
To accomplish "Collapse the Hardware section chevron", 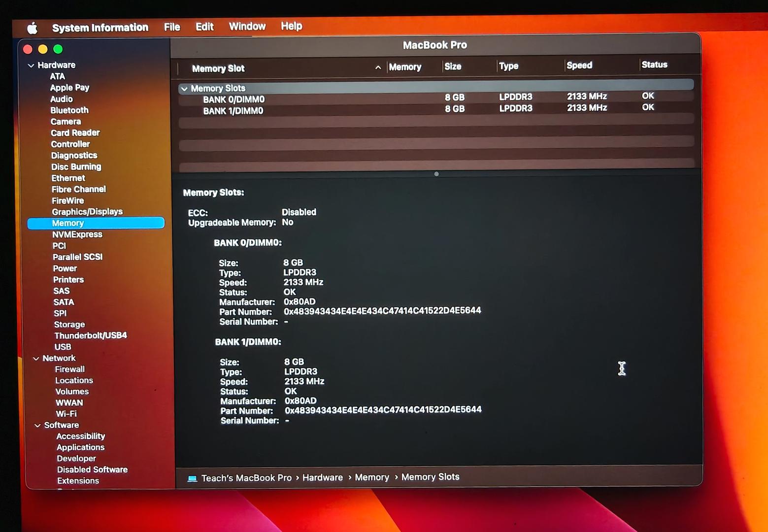I will click(31, 65).
